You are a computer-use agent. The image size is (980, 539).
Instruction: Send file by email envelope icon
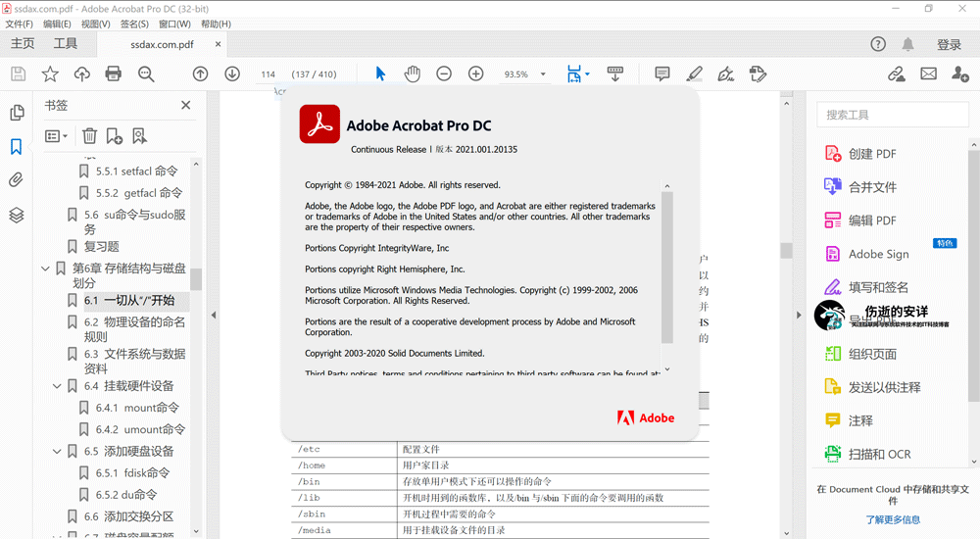click(x=928, y=73)
